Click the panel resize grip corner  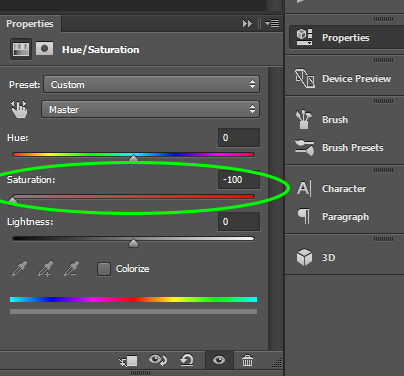(x=277, y=363)
